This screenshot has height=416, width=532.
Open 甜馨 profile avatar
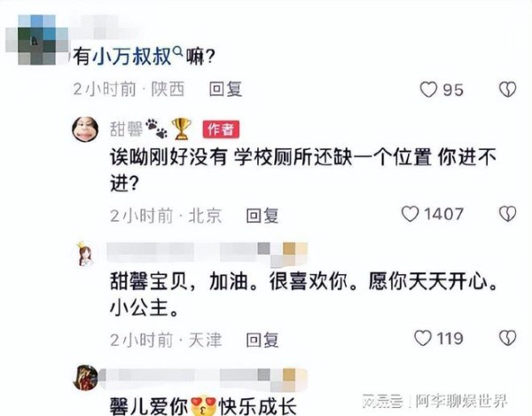click(x=85, y=129)
